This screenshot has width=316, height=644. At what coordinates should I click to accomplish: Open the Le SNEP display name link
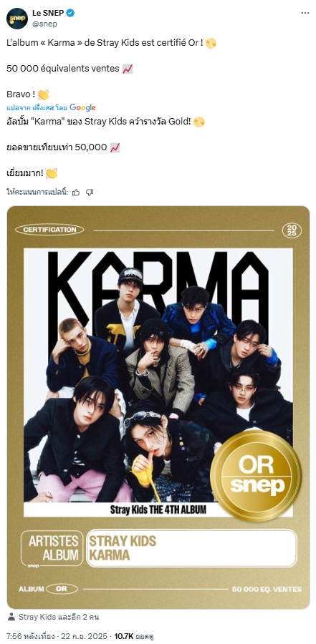[x=48, y=13]
